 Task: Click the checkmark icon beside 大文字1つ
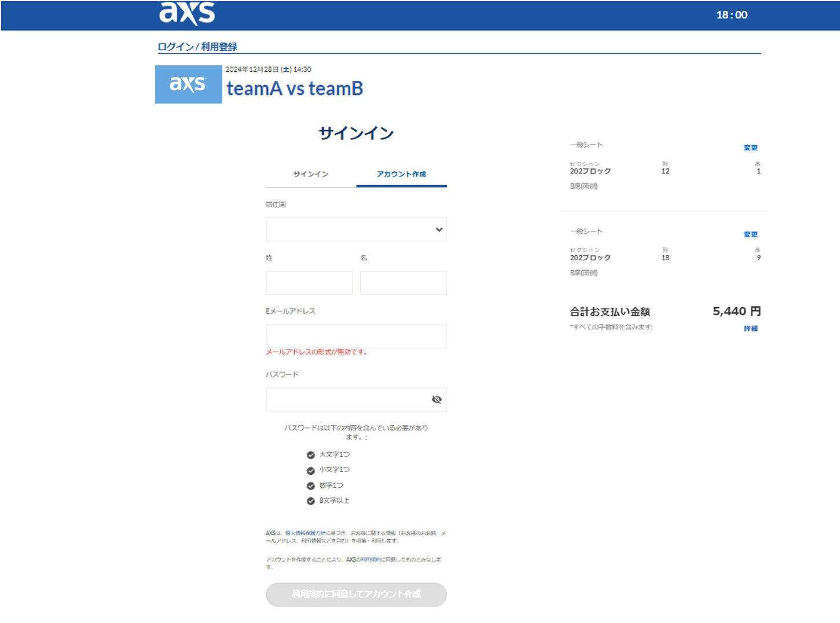click(x=311, y=455)
